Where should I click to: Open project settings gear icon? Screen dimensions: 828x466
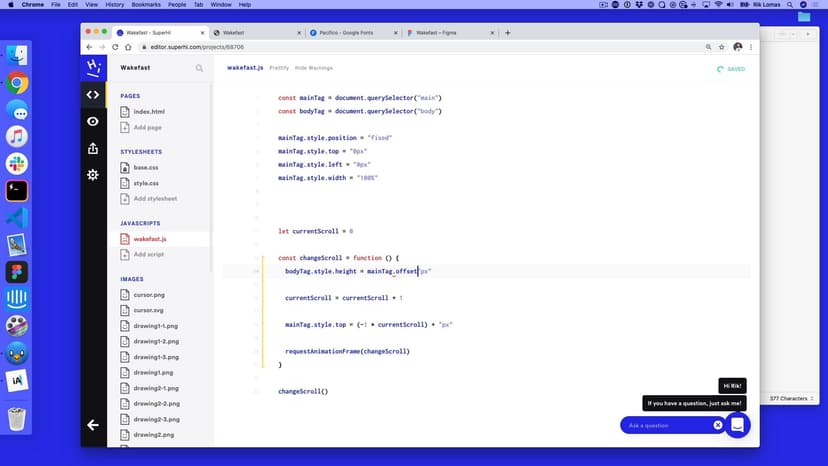click(93, 175)
